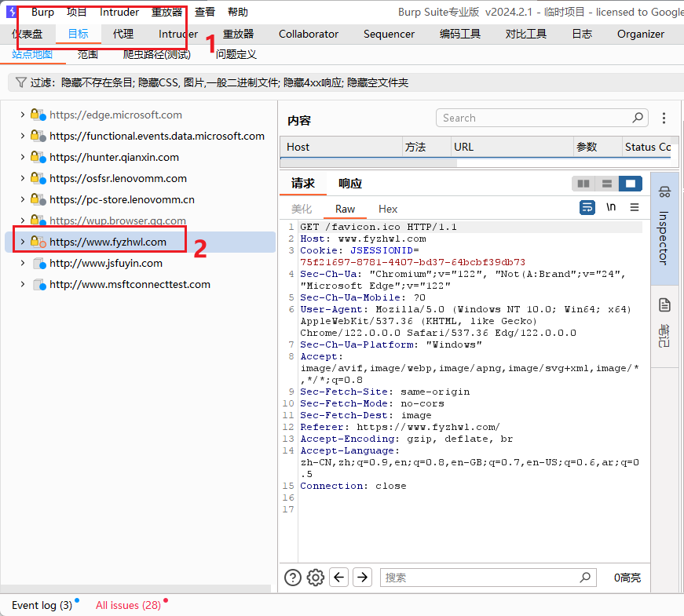
Task: Switch to stacked request/response layout
Action: (607, 184)
